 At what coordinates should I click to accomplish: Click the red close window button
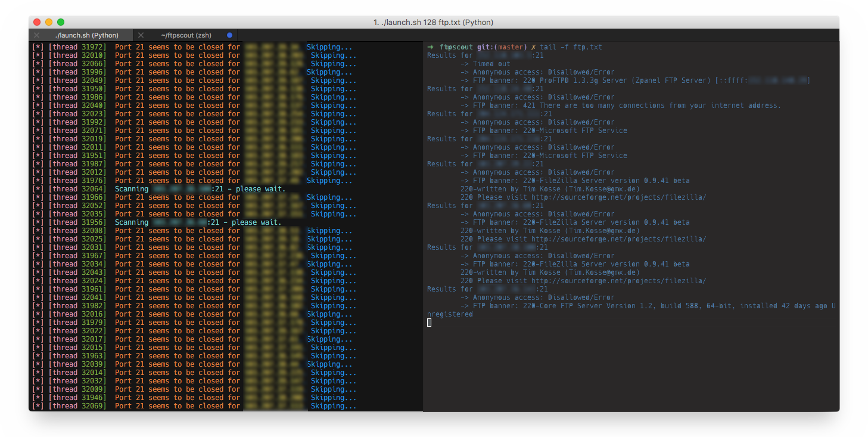[x=37, y=22]
